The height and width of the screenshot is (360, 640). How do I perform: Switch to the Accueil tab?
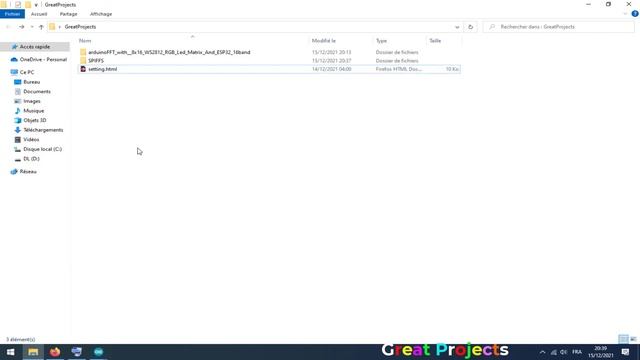pyautogui.click(x=39, y=14)
